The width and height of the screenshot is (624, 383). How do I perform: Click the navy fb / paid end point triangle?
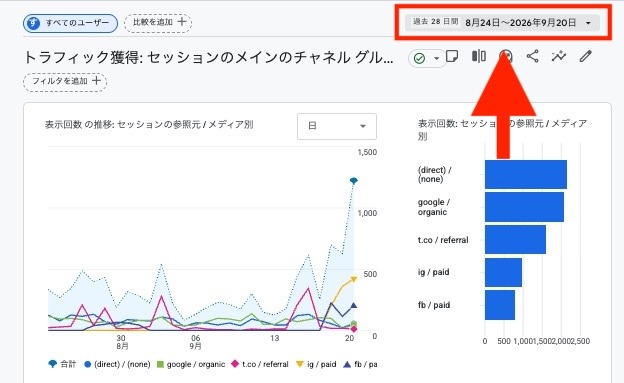click(x=353, y=305)
